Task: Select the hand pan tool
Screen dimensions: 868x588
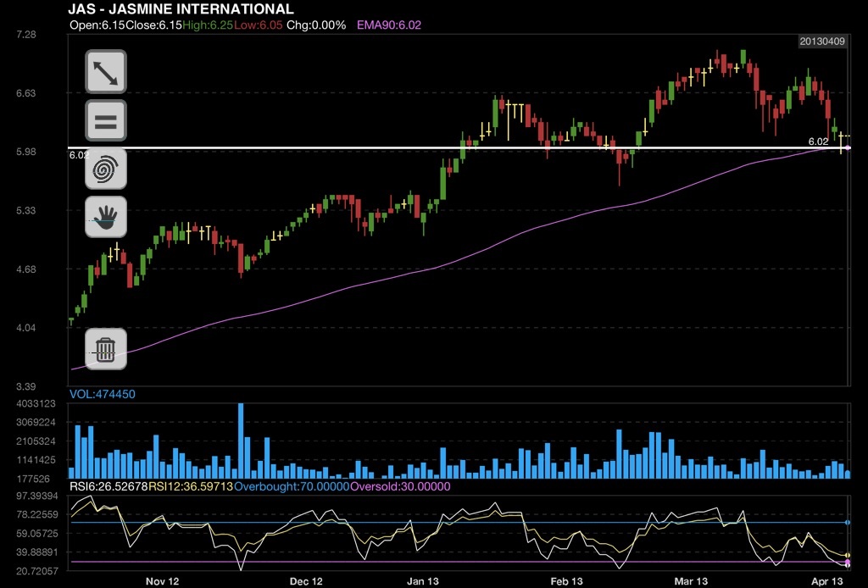Action: tap(106, 217)
